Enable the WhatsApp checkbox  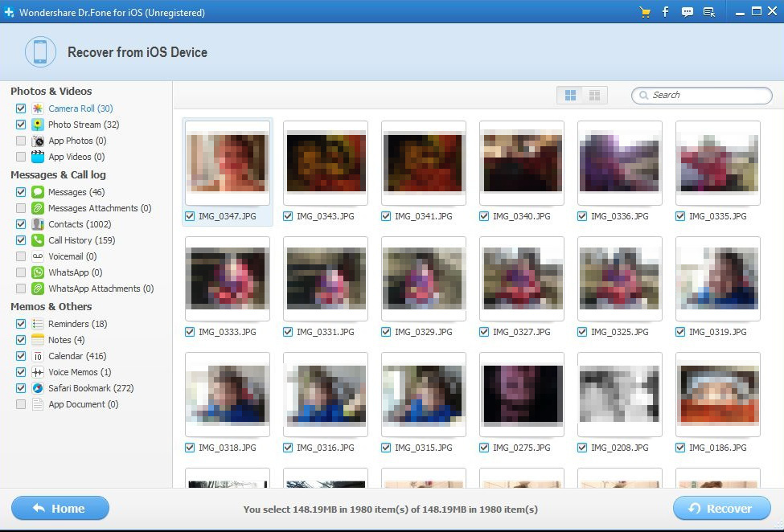point(20,272)
